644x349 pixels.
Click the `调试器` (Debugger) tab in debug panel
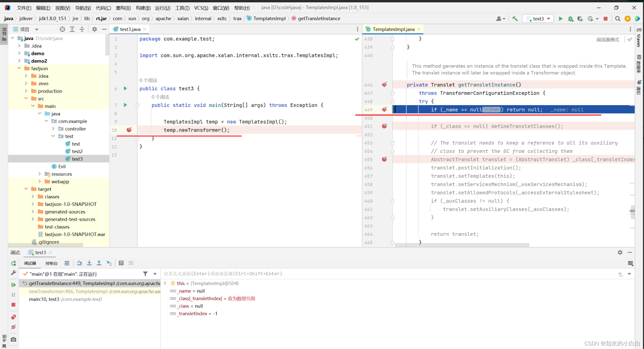[x=30, y=263]
